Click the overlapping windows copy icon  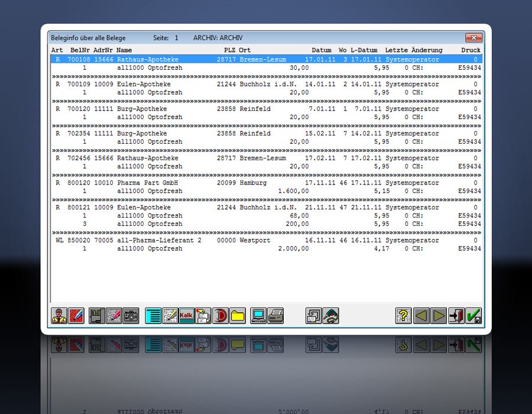click(313, 316)
